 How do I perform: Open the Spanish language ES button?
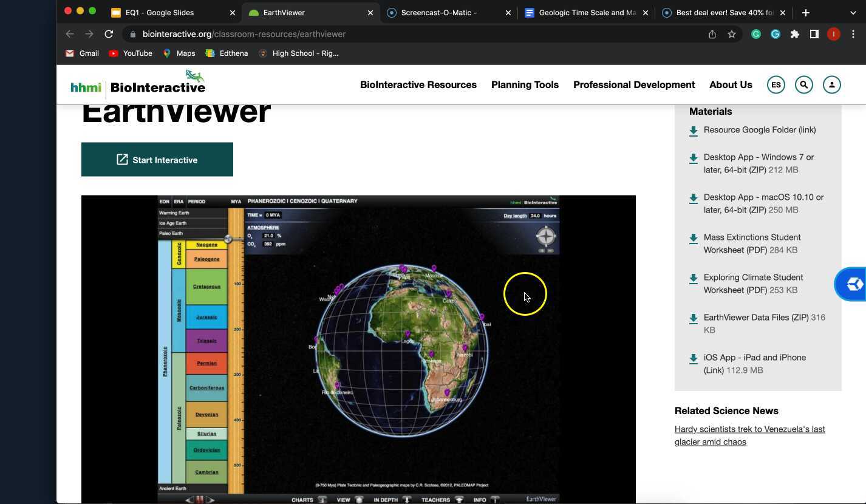776,85
